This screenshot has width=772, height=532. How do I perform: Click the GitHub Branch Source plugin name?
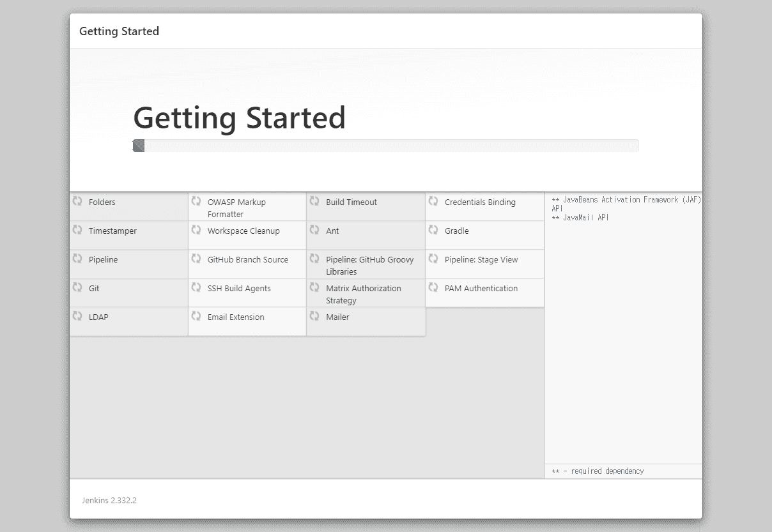point(247,260)
